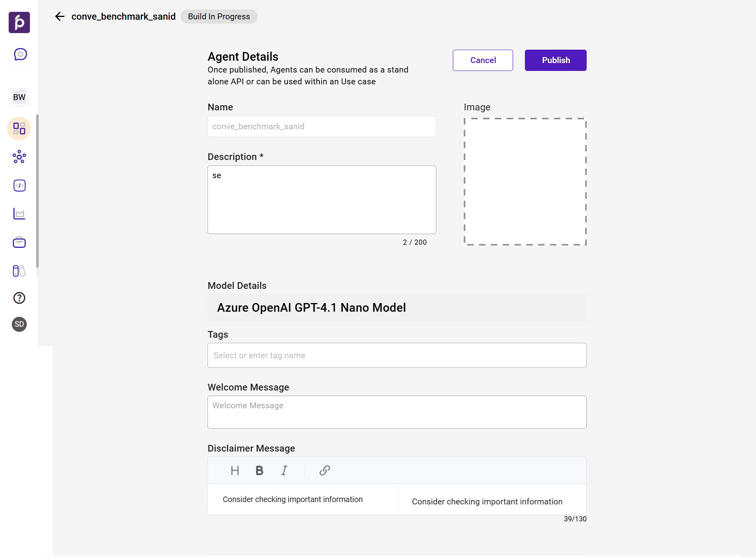Viewport: 756px width, 558px height.
Task: Open the briefcase sidebar icon
Action: click(19, 242)
